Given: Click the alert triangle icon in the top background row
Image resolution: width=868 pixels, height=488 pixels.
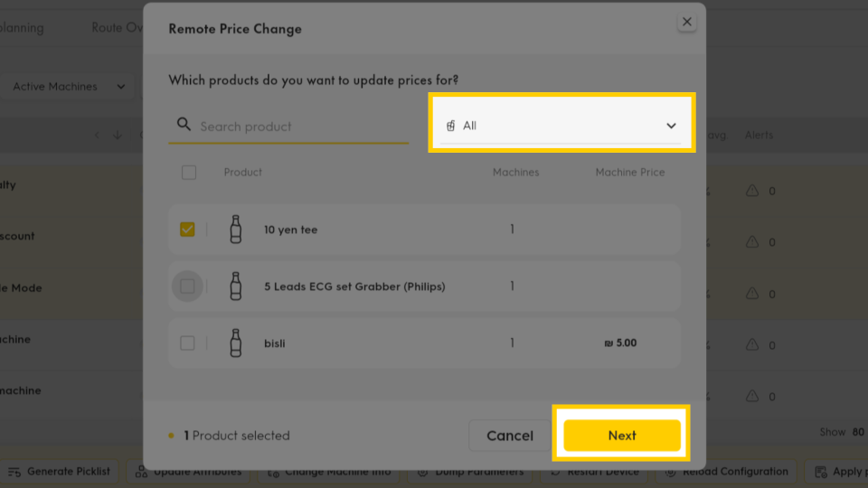Looking at the screenshot, I should (x=751, y=191).
